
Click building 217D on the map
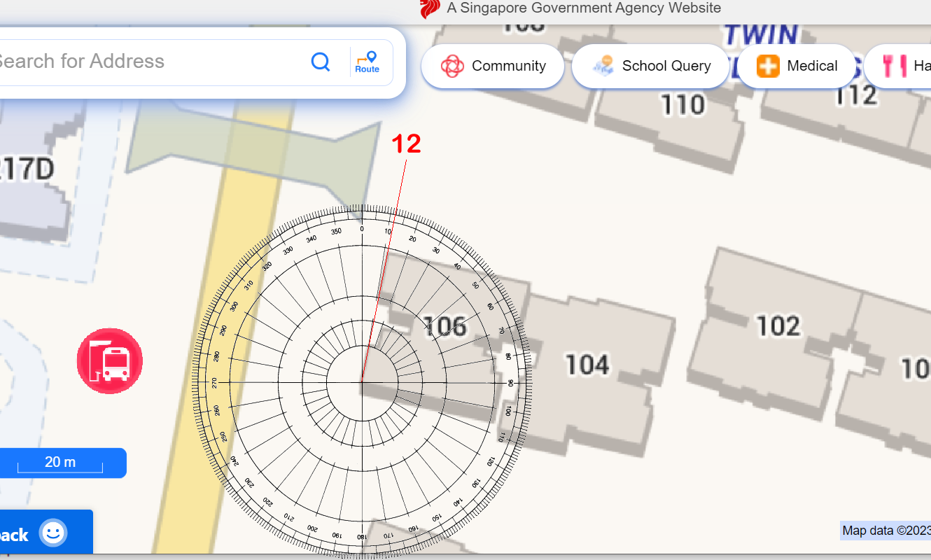(x=27, y=170)
